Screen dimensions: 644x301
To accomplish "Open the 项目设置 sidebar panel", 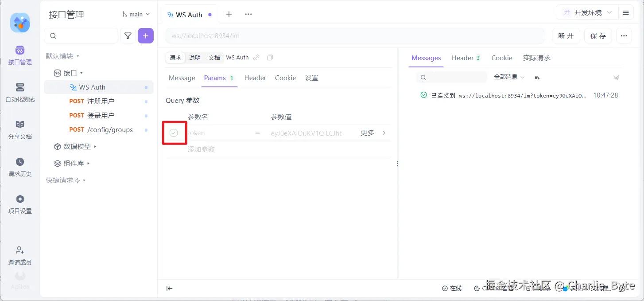I will click(x=20, y=205).
